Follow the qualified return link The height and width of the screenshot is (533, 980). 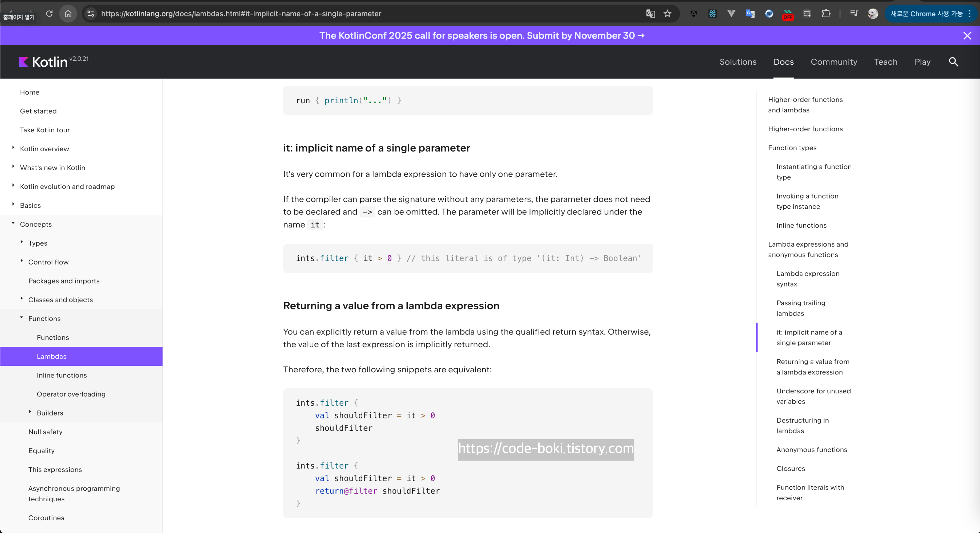(545, 332)
